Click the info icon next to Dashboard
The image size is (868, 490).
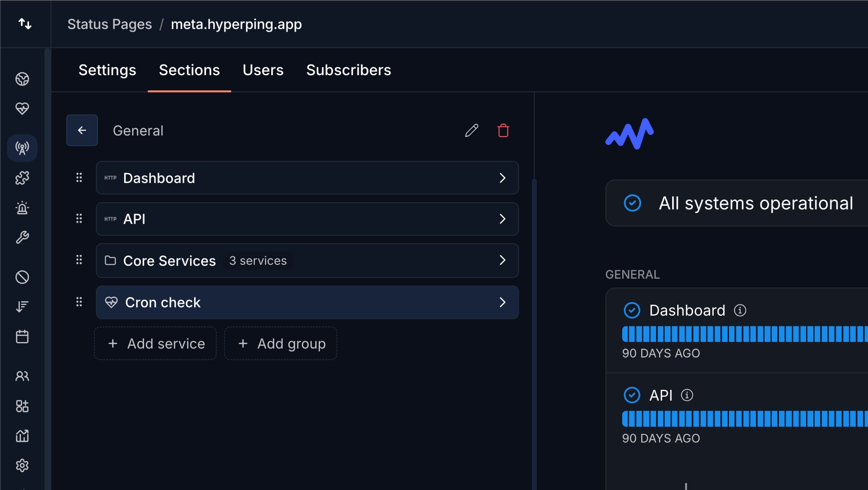[740, 311]
